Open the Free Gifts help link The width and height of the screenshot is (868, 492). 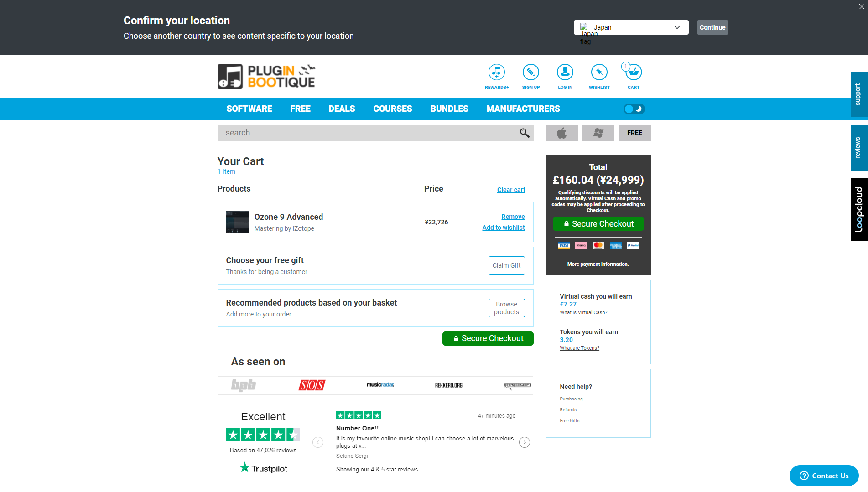point(569,421)
